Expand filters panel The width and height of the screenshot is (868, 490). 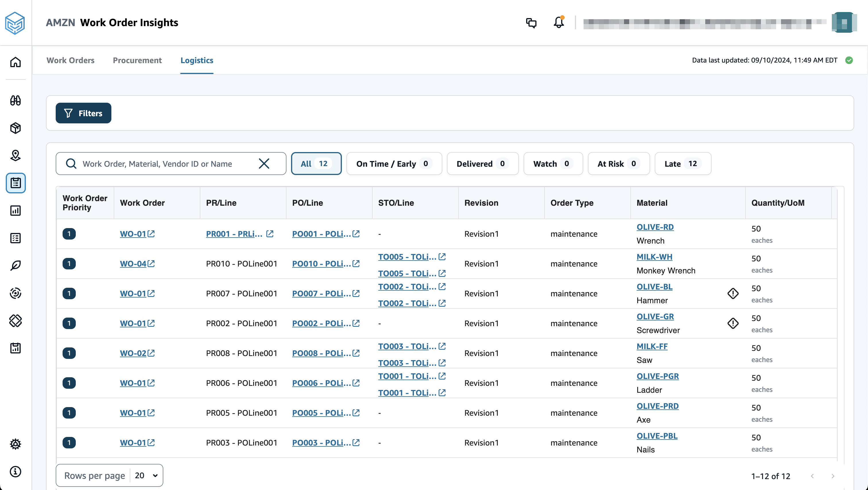pos(83,113)
